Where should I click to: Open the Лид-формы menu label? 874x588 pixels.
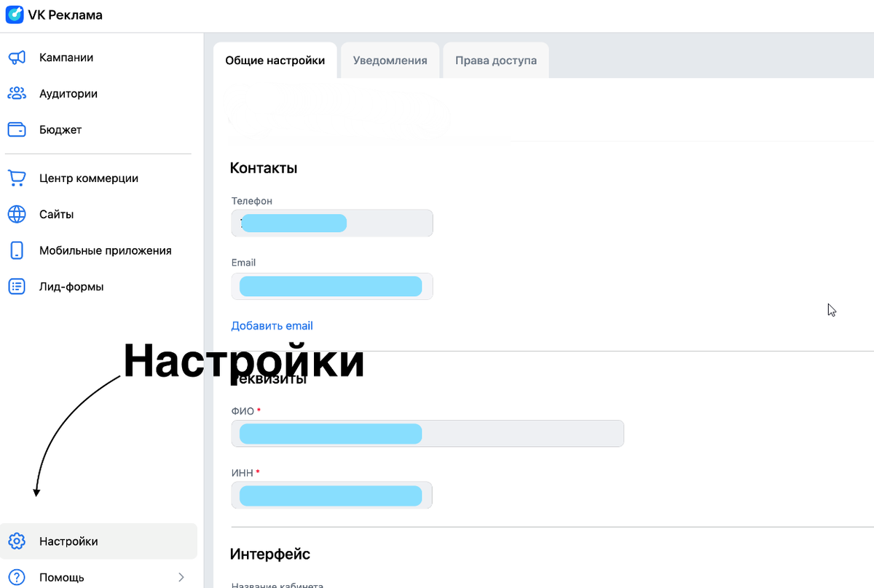pyautogui.click(x=71, y=287)
